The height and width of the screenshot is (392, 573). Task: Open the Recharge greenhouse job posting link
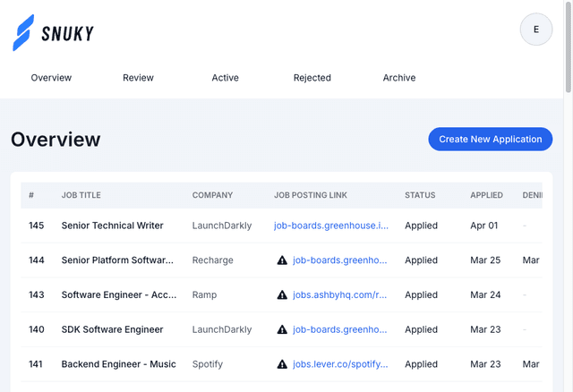(339, 260)
